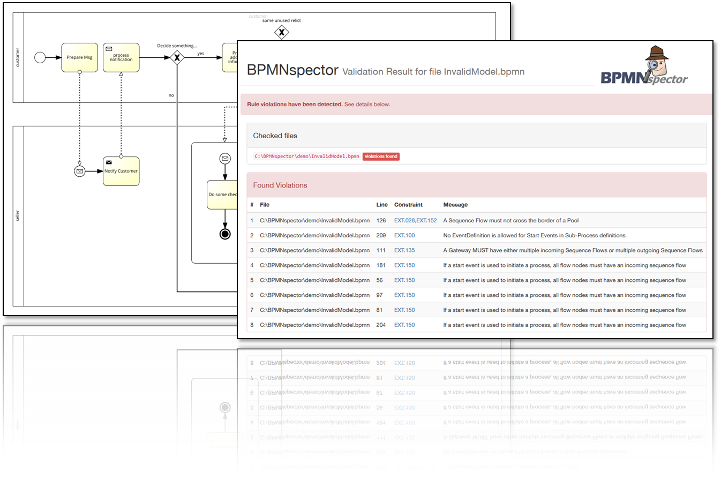Select the Notify Customer task box
721x492 pixels.
pyautogui.click(x=121, y=171)
